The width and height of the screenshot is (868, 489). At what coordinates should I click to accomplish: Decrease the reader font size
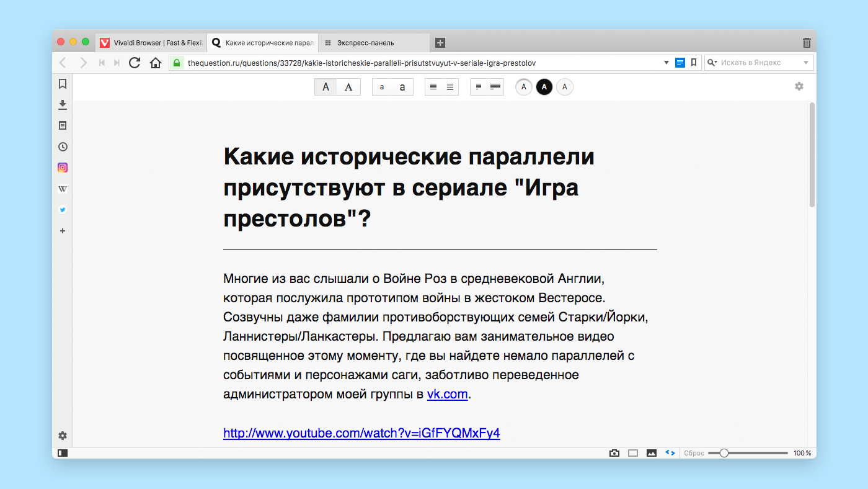point(382,87)
